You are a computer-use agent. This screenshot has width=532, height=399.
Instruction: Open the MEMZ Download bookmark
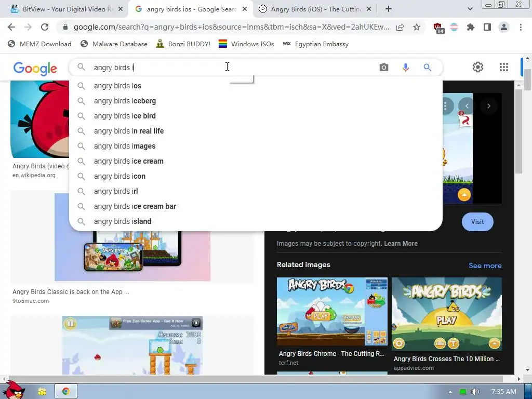(x=39, y=44)
